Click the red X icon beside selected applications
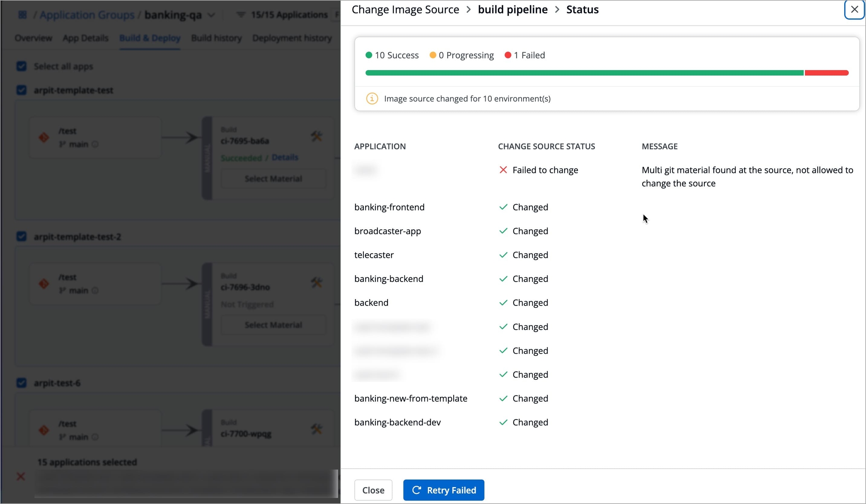The height and width of the screenshot is (504, 866). (x=21, y=477)
